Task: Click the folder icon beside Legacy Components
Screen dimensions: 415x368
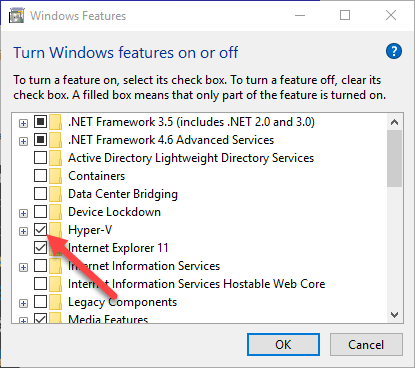Action: click(x=55, y=302)
